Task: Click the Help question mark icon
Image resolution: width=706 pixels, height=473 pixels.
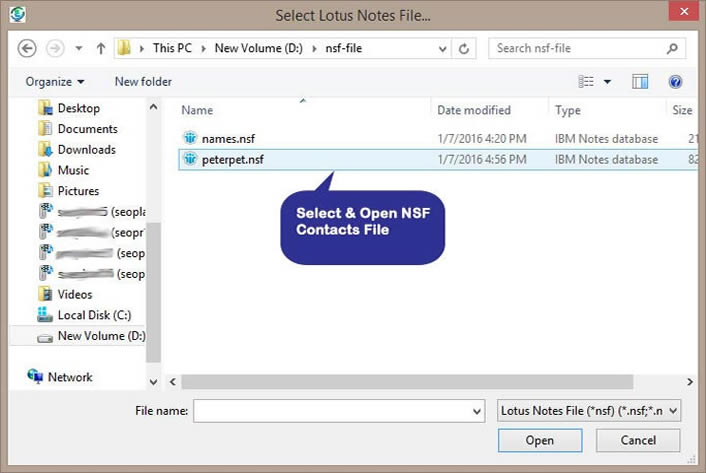Action: tap(675, 81)
